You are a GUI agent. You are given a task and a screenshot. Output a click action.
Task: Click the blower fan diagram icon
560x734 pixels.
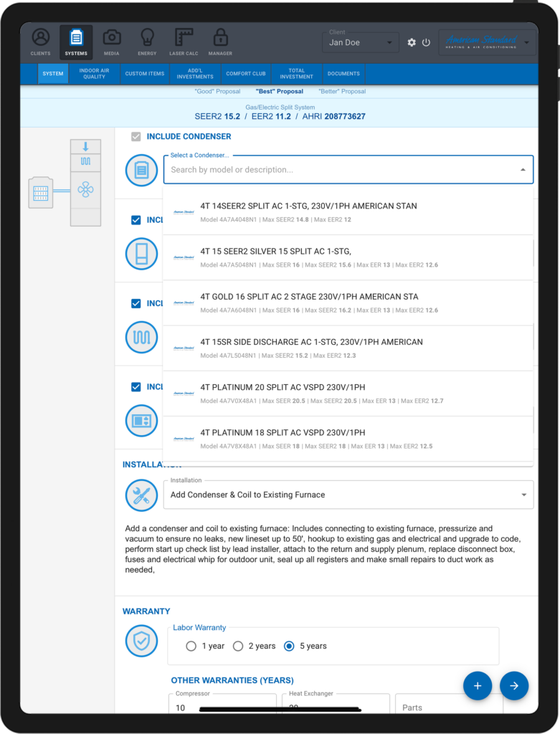point(86,190)
